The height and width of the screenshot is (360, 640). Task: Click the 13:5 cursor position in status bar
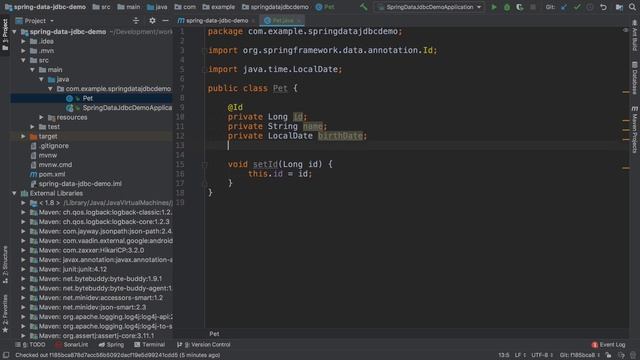(x=504, y=356)
